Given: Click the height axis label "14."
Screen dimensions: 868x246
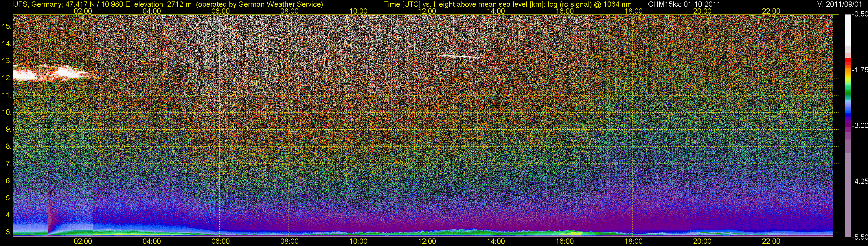Looking at the screenshot, I should 7,43.
